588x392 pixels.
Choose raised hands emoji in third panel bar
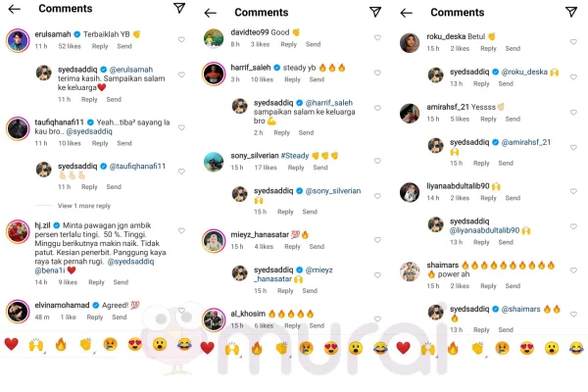click(x=428, y=349)
